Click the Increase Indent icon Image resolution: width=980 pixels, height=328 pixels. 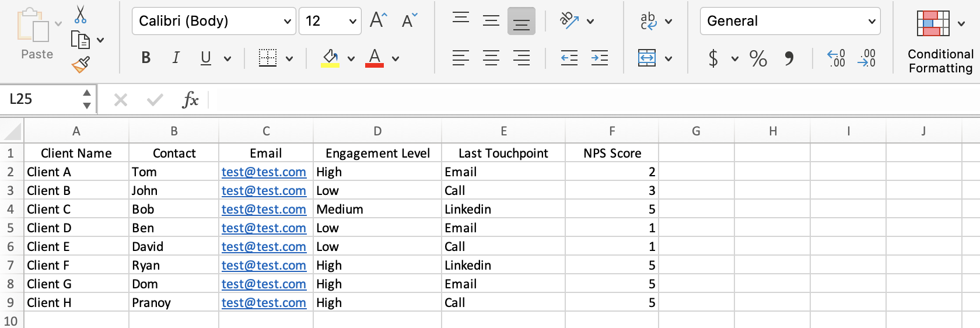pyautogui.click(x=599, y=58)
